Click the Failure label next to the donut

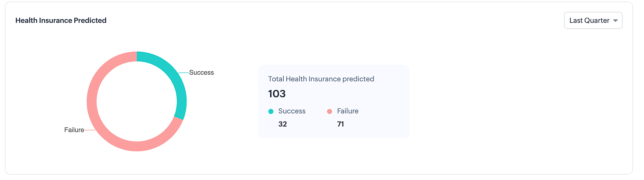[74, 130]
